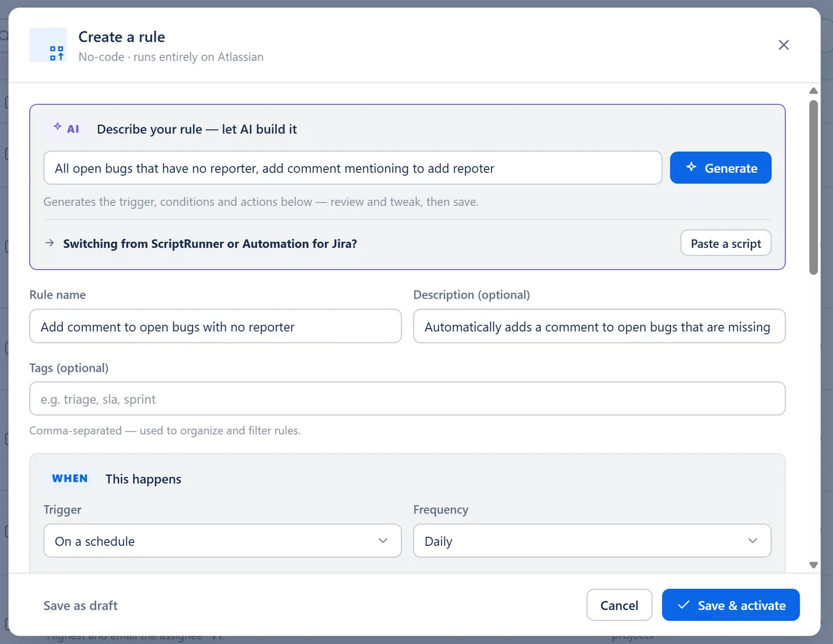Generate the rule with AI
The height and width of the screenshot is (644, 833).
pyautogui.click(x=721, y=168)
